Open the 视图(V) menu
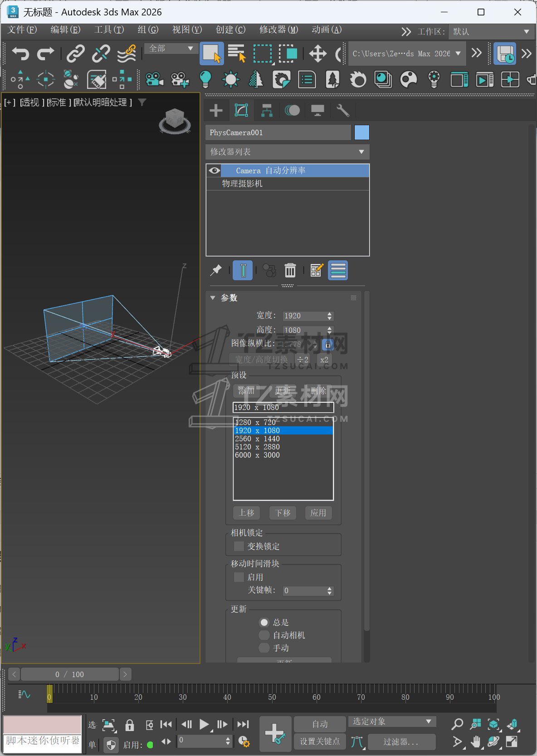Screen dimensions: 537x756 (187, 30)
